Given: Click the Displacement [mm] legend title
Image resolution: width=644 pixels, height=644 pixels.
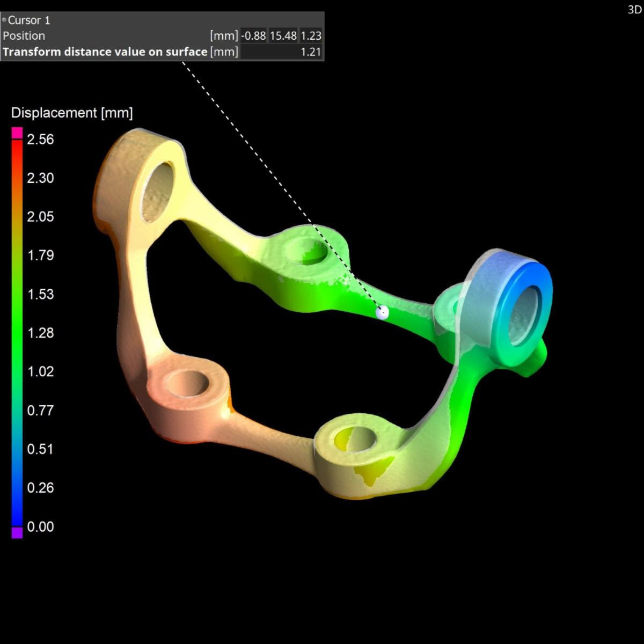Looking at the screenshot, I should 72,113.
